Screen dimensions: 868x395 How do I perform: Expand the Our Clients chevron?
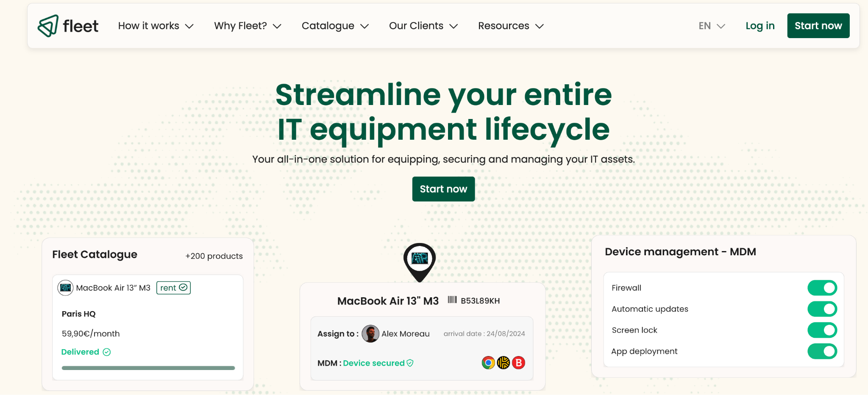tap(453, 26)
